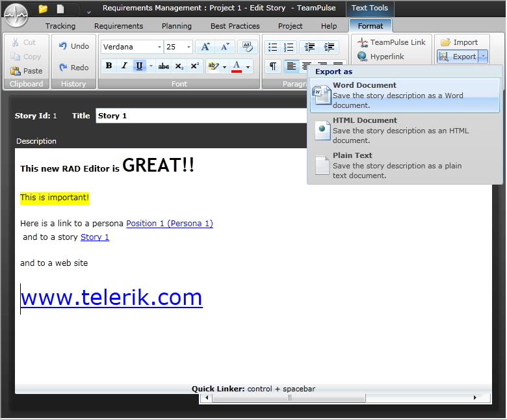
Task: Open the Position 1 (Persona 1) link
Action: coord(170,224)
